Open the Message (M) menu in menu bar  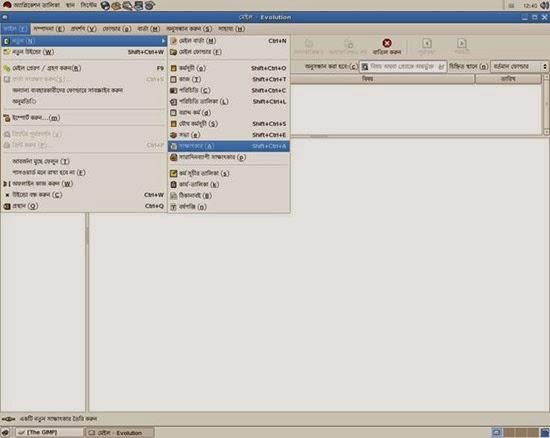[x=149, y=29]
